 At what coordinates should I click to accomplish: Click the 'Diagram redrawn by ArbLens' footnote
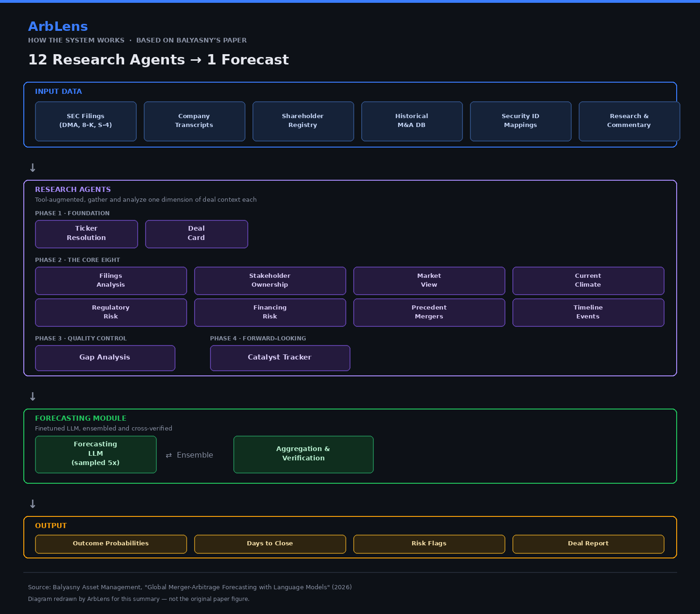point(139,599)
